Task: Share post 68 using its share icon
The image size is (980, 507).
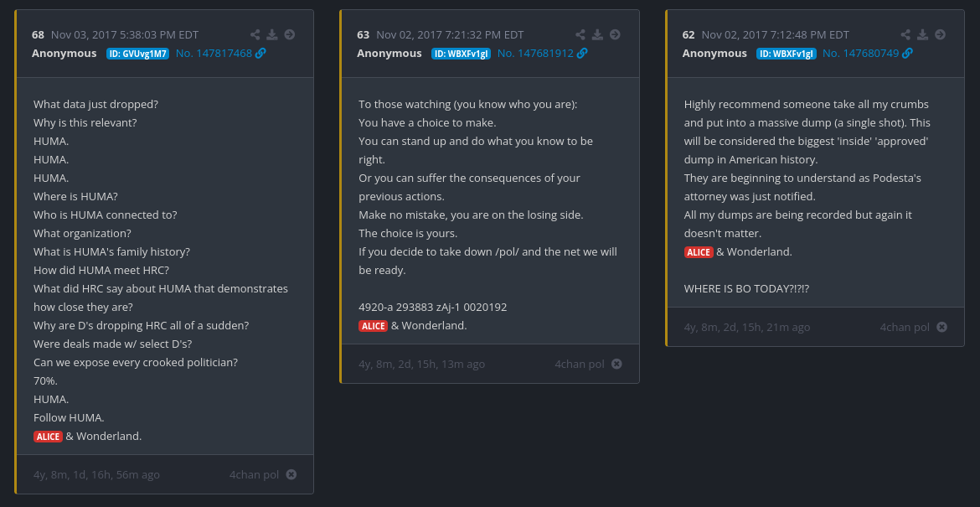Action: point(255,34)
